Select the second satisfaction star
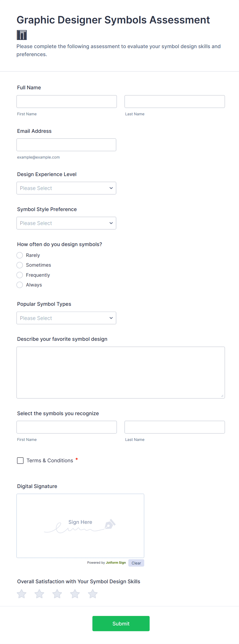The image size is (239, 644). coord(39,594)
